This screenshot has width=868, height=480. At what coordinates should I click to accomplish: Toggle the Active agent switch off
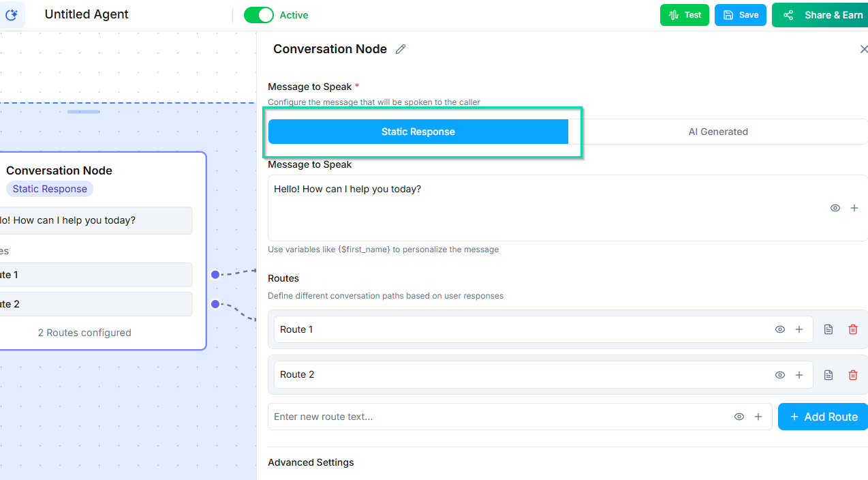pyautogui.click(x=259, y=15)
